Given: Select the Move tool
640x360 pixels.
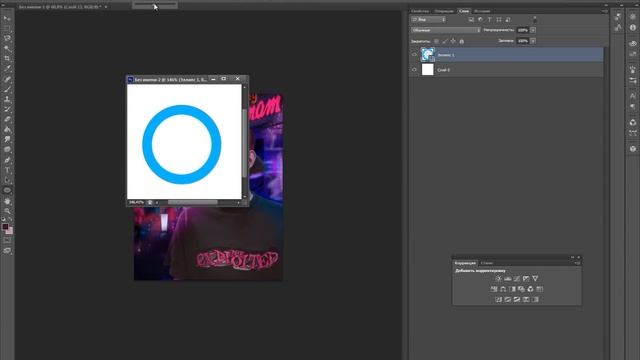Looking at the screenshot, I should (x=7, y=18).
